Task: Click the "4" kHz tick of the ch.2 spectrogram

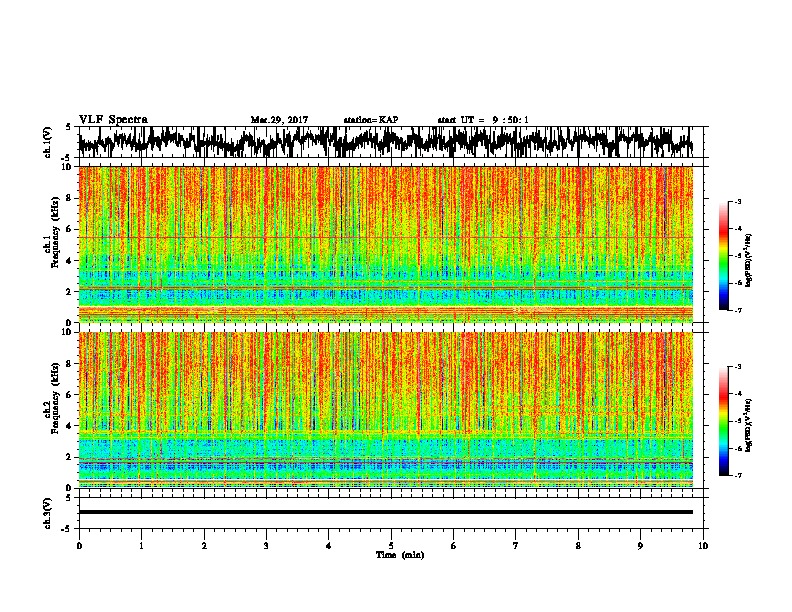Action: pos(71,426)
